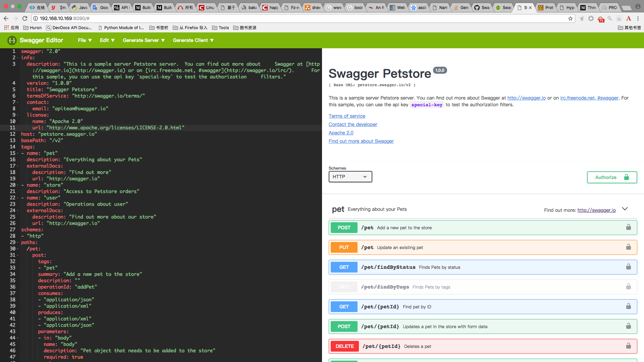Click the Find out more about Swagger link

[x=361, y=141]
